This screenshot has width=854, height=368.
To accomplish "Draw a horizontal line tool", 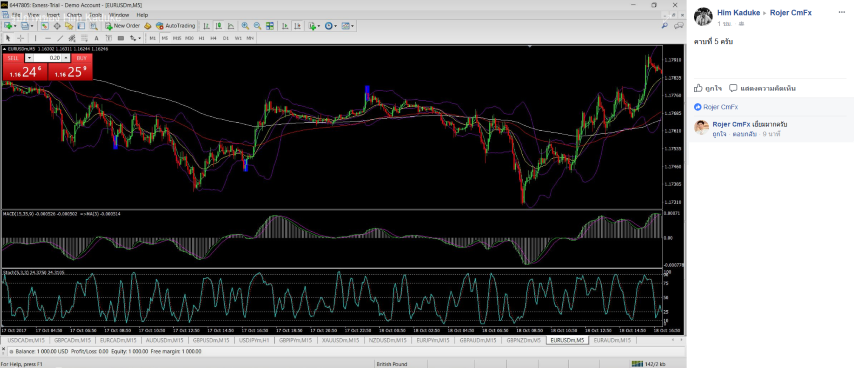I will 48,38.
